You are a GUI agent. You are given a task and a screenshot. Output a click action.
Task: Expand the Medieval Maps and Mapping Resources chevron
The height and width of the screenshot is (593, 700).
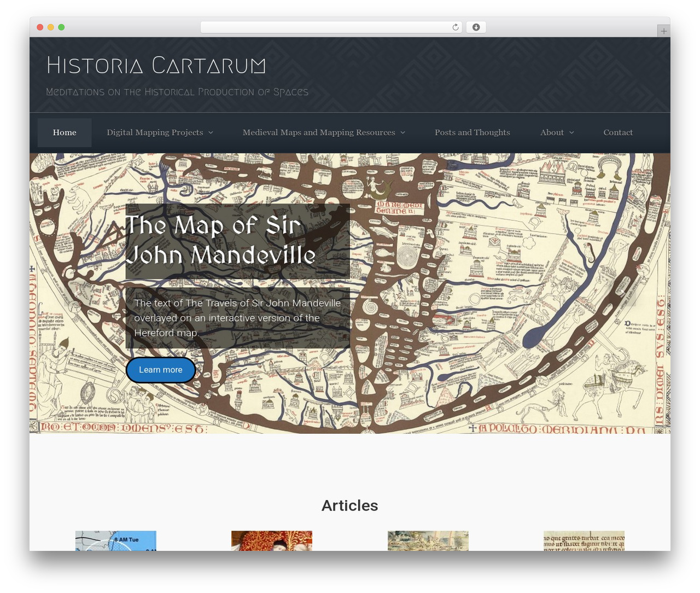click(403, 133)
